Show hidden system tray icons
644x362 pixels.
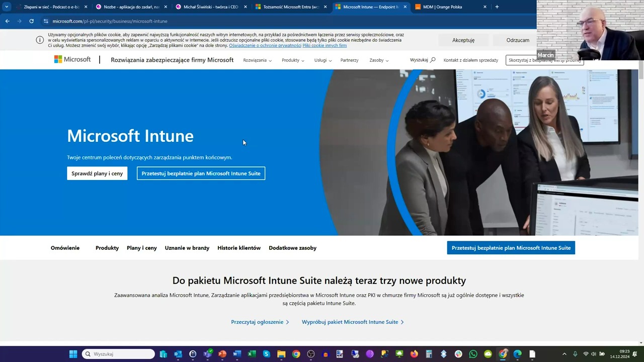[564, 354]
